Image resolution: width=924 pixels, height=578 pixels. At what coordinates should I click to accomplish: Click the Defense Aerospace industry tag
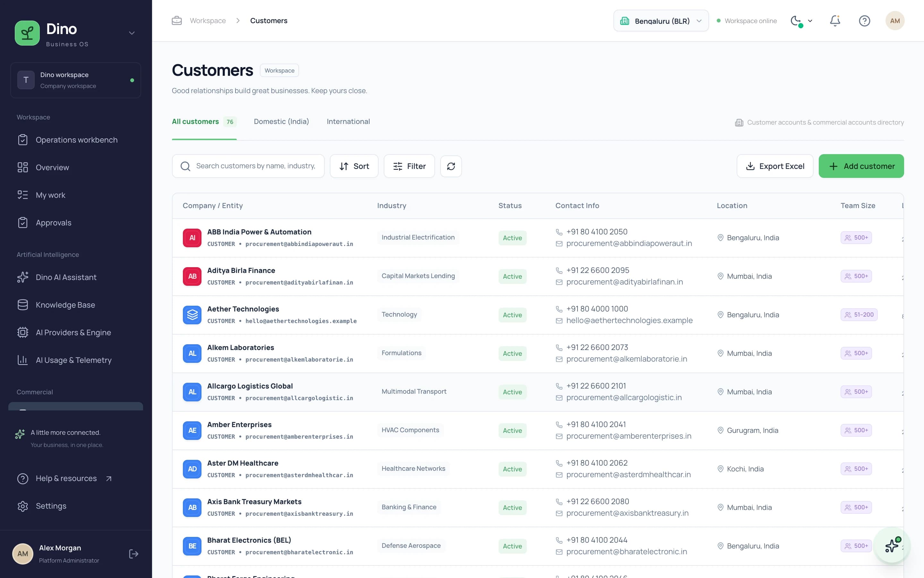click(x=411, y=546)
